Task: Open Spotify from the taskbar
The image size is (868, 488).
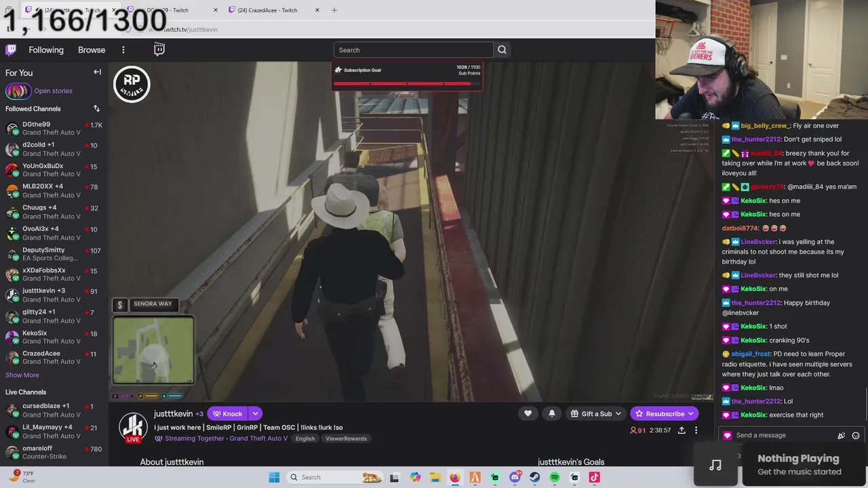Action: pyautogui.click(x=555, y=477)
